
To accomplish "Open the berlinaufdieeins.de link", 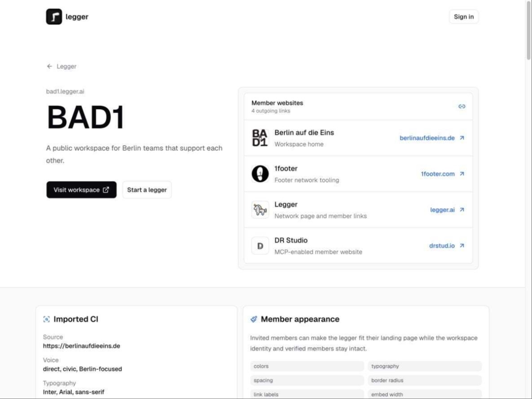I will click(x=427, y=138).
